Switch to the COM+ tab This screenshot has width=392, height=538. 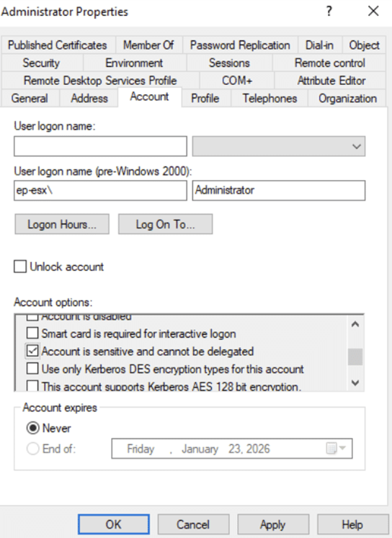point(237,81)
